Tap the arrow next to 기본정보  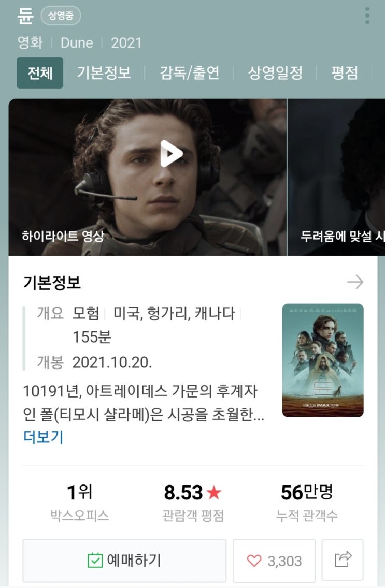tap(355, 282)
